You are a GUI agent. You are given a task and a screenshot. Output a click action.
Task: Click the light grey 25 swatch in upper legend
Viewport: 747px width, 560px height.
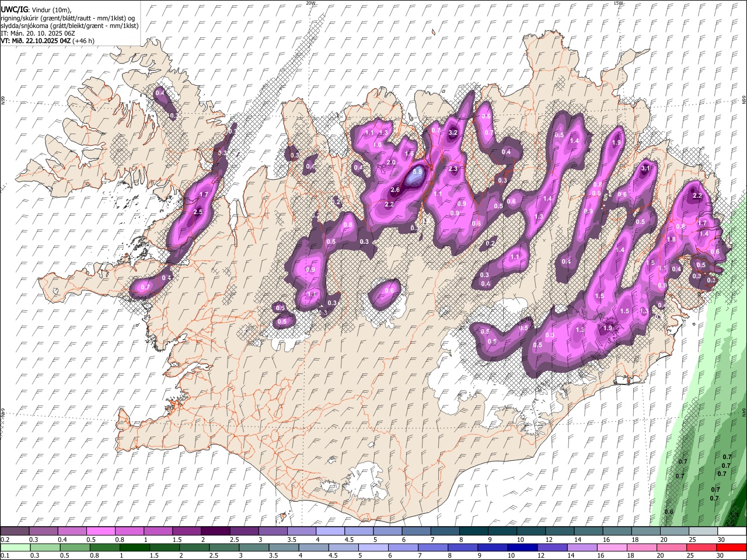click(x=703, y=531)
